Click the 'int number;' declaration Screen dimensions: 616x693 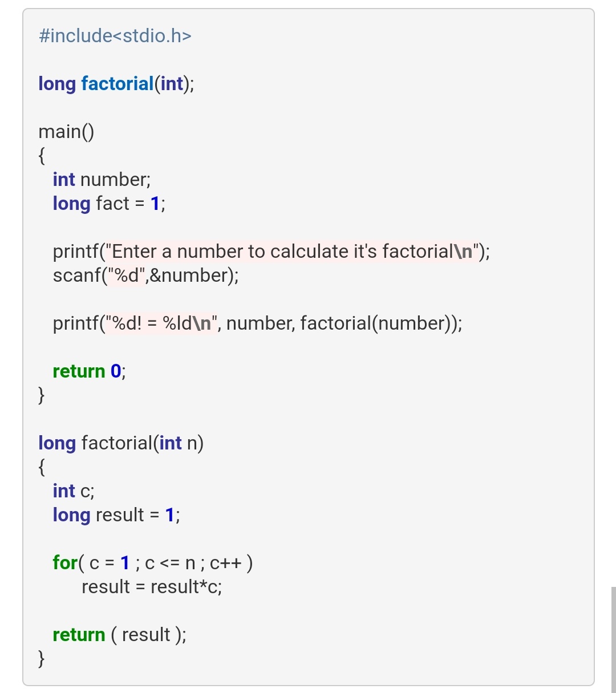click(x=102, y=180)
